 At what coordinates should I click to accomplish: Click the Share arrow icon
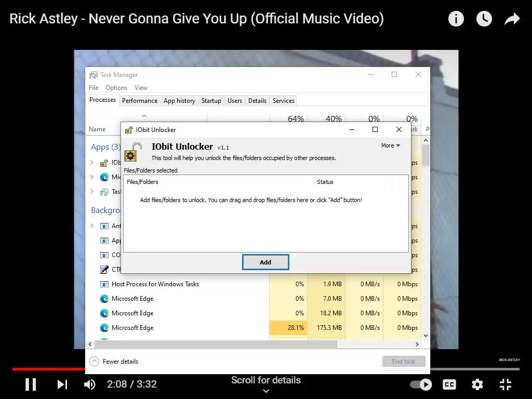[x=512, y=19]
